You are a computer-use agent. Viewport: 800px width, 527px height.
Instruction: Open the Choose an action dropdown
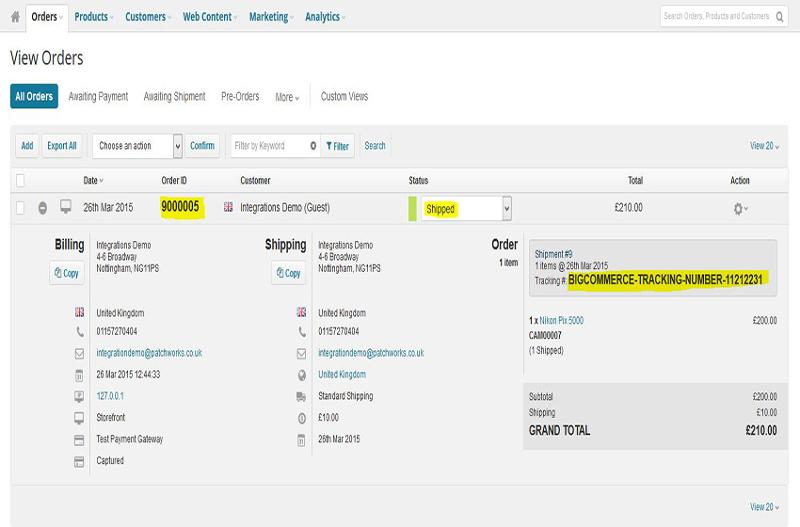tap(138, 146)
